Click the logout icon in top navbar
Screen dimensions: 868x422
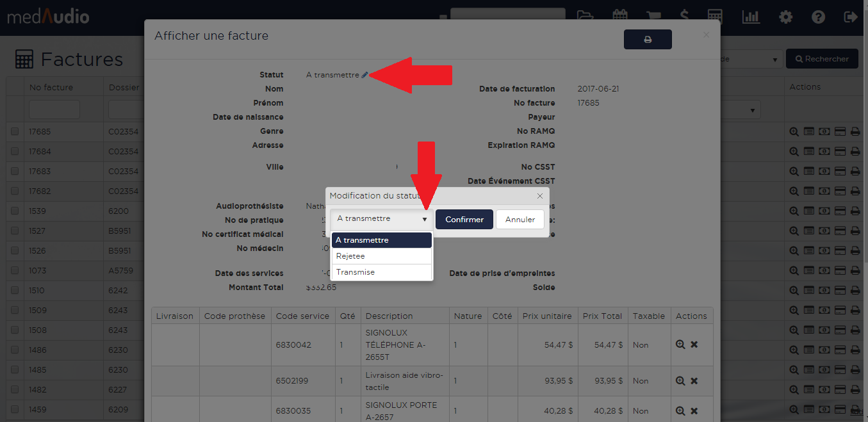pyautogui.click(x=851, y=17)
